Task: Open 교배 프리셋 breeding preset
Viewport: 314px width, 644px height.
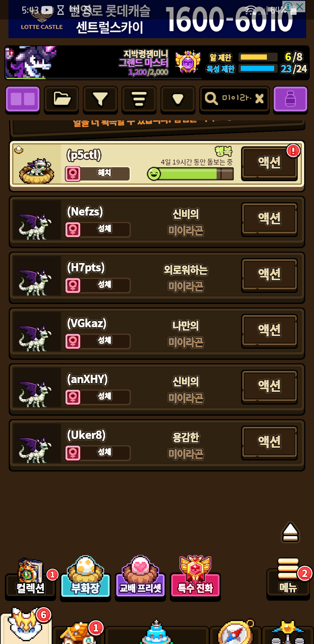Action: click(140, 578)
